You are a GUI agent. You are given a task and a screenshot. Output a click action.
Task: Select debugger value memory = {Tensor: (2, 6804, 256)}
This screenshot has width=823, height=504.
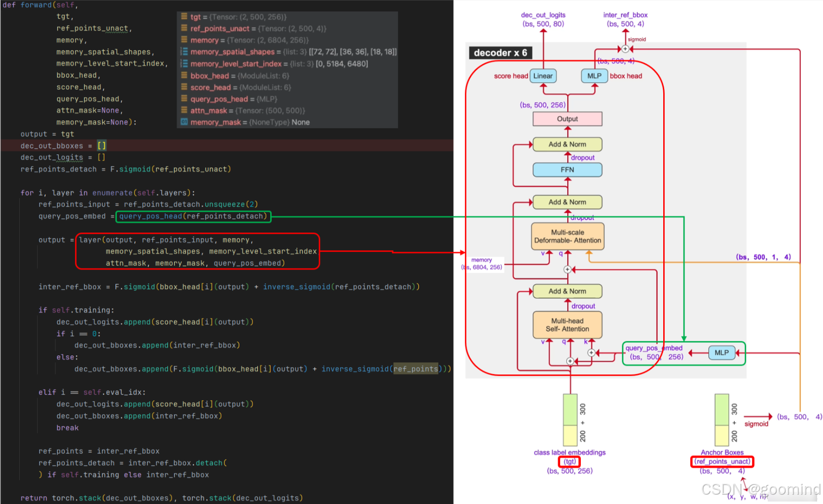coord(250,40)
